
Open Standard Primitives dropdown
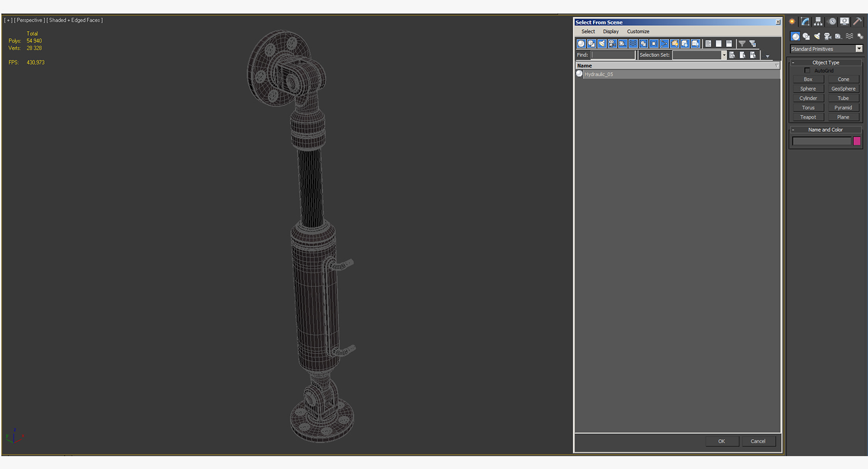tap(826, 49)
